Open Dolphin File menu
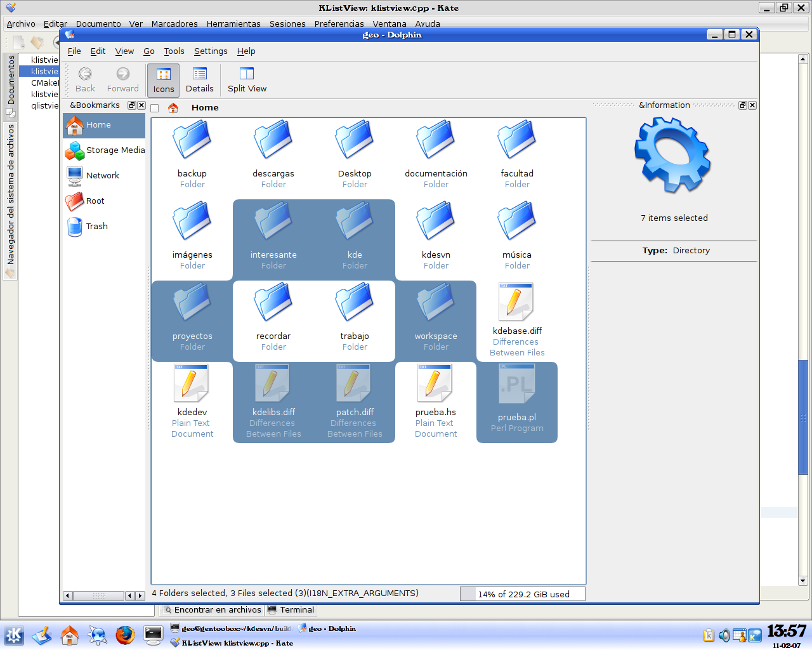 [x=74, y=51]
